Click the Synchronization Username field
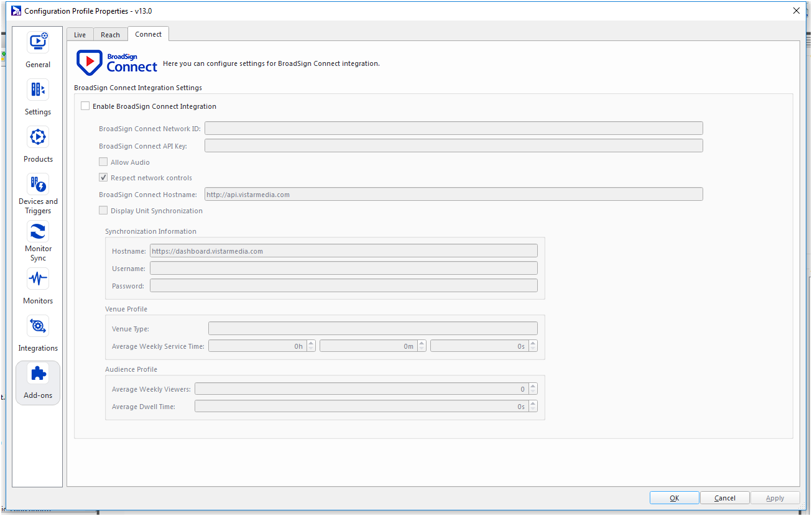 344,268
